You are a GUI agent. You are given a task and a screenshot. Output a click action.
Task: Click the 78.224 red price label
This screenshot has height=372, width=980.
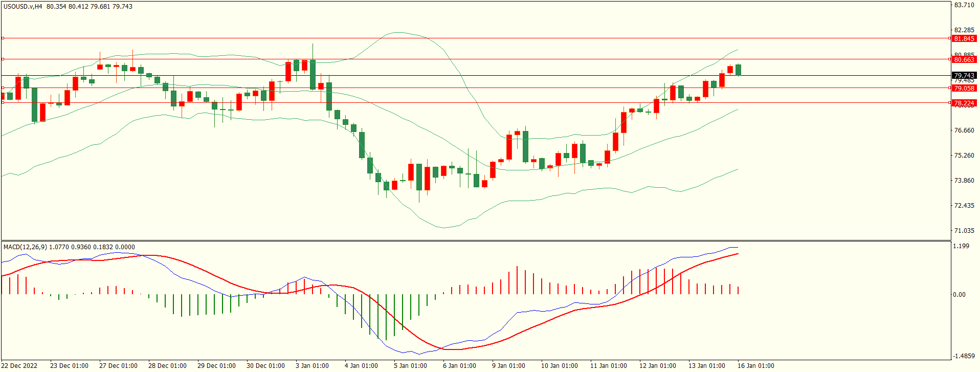[964, 103]
